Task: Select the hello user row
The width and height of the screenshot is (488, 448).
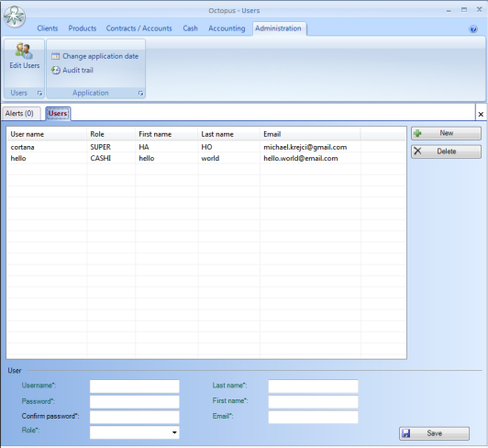Action: [x=206, y=158]
